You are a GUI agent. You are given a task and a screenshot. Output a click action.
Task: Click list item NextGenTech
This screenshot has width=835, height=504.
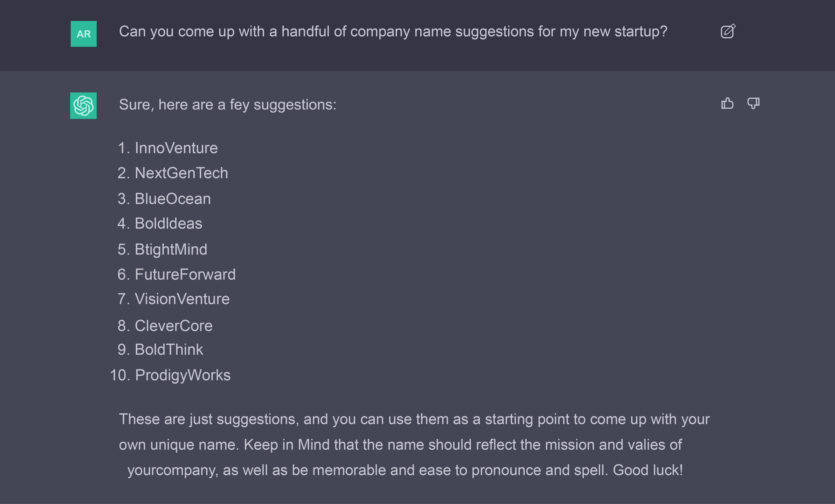tap(181, 173)
